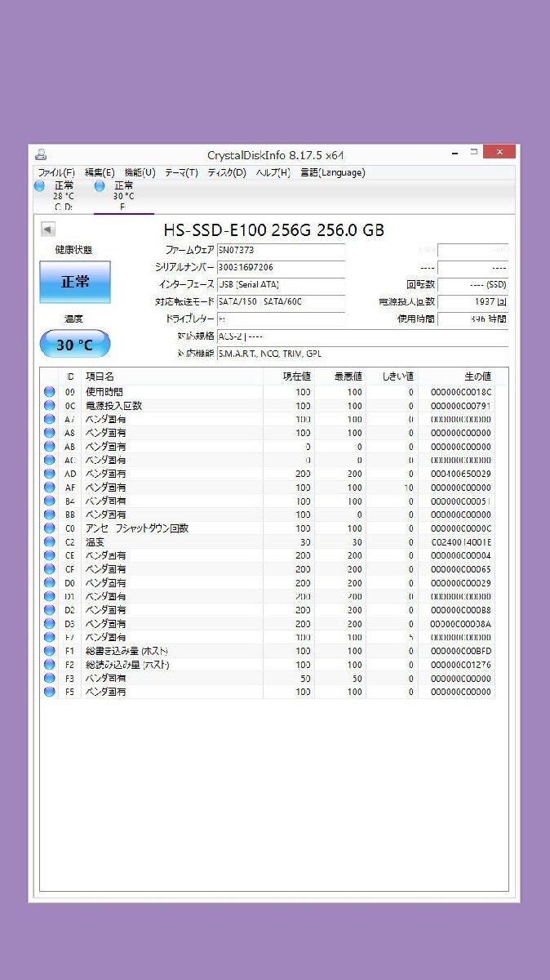Click the 現在値 column header

[296, 376]
